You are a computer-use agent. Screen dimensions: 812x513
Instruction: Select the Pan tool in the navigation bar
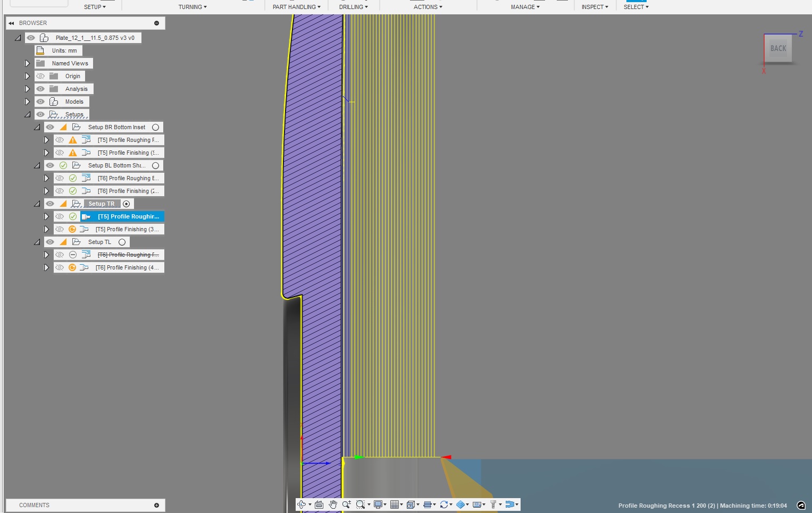333,504
